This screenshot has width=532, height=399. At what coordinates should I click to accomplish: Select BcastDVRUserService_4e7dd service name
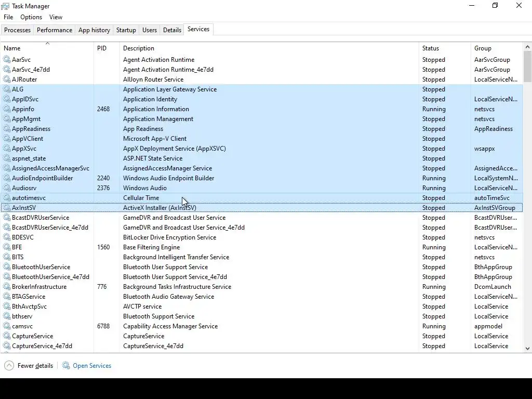[x=50, y=228]
